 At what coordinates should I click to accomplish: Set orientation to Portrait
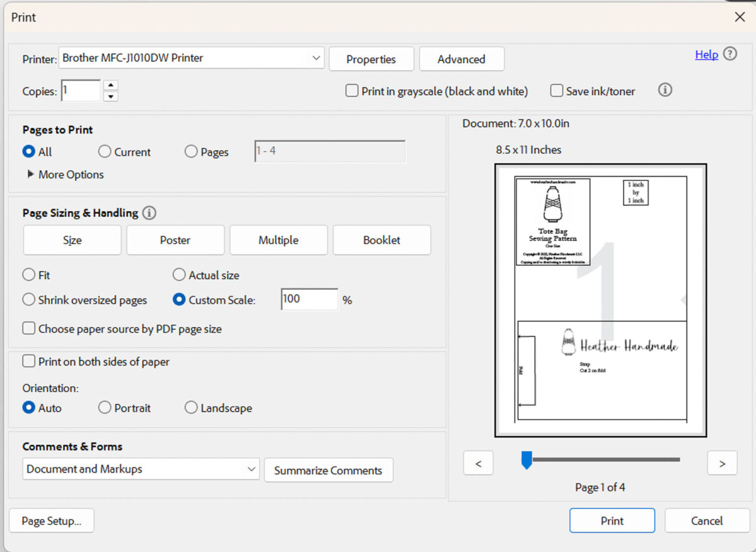pyautogui.click(x=105, y=408)
